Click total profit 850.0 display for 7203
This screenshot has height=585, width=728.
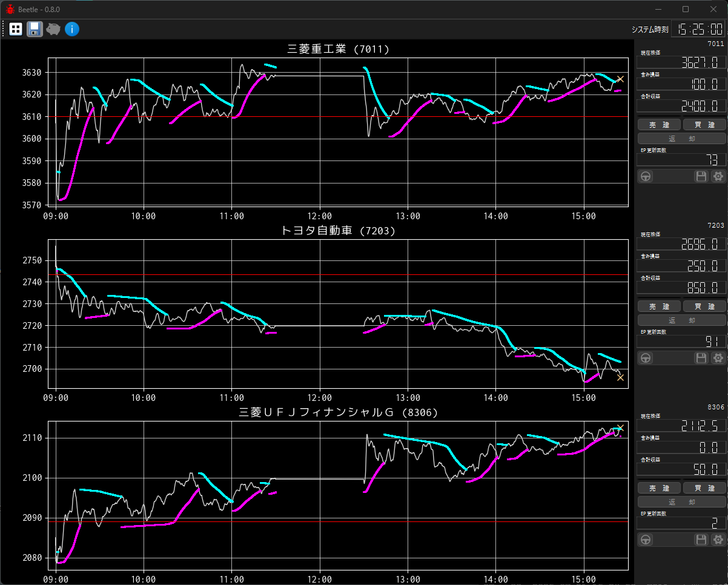coord(681,287)
